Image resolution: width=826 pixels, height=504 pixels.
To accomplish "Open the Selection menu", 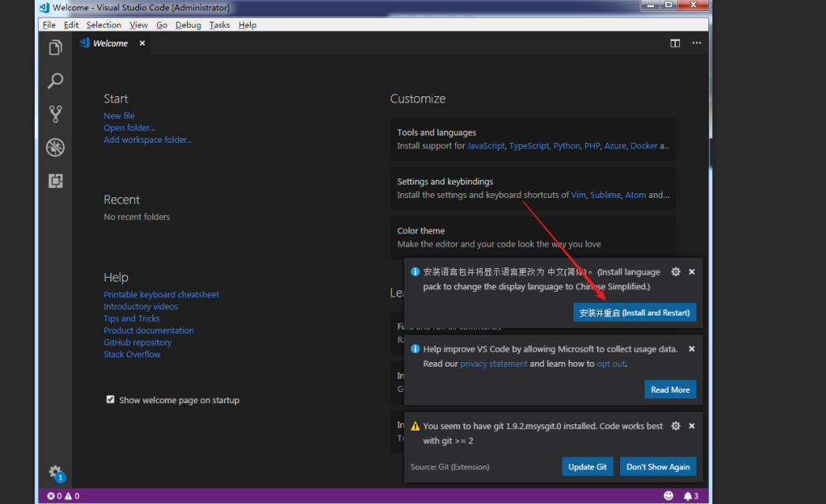I will pyautogui.click(x=104, y=24).
